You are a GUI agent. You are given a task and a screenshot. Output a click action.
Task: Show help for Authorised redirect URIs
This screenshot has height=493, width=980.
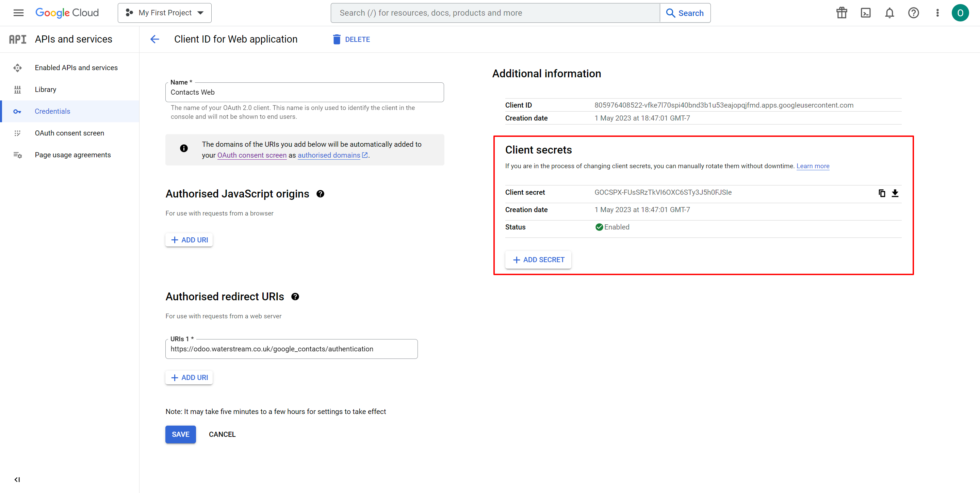coord(295,297)
